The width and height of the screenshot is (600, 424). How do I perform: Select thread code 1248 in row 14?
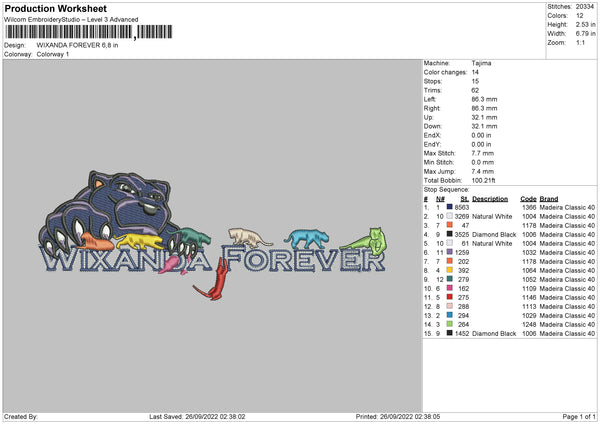click(x=529, y=325)
